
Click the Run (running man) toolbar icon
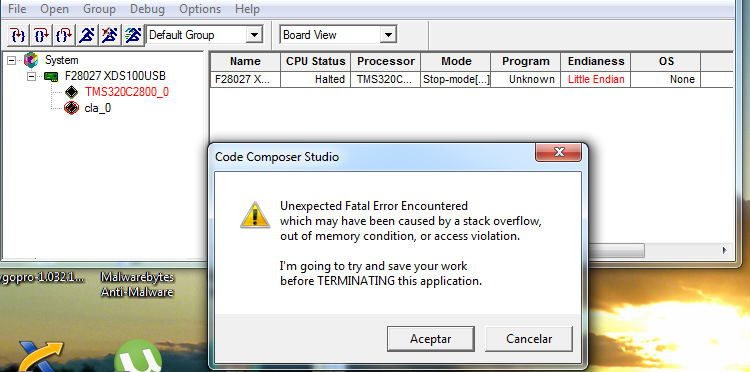point(87,35)
